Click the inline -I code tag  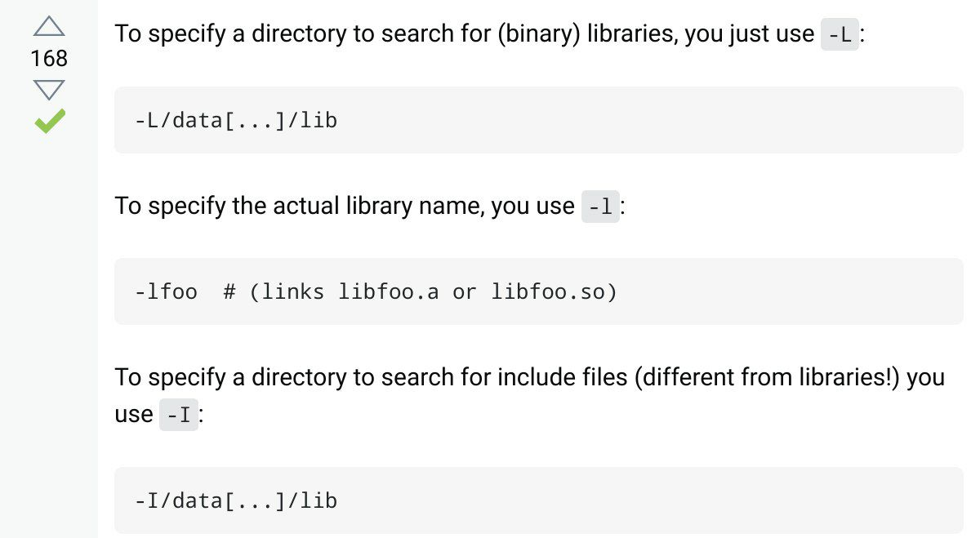tap(179, 415)
